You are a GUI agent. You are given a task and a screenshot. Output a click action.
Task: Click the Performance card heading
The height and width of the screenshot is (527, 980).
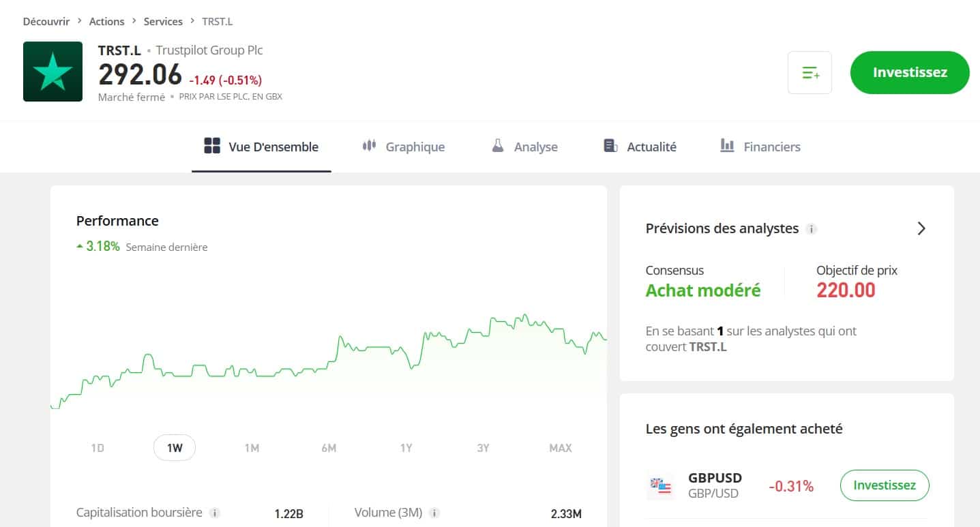click(117, 221)
